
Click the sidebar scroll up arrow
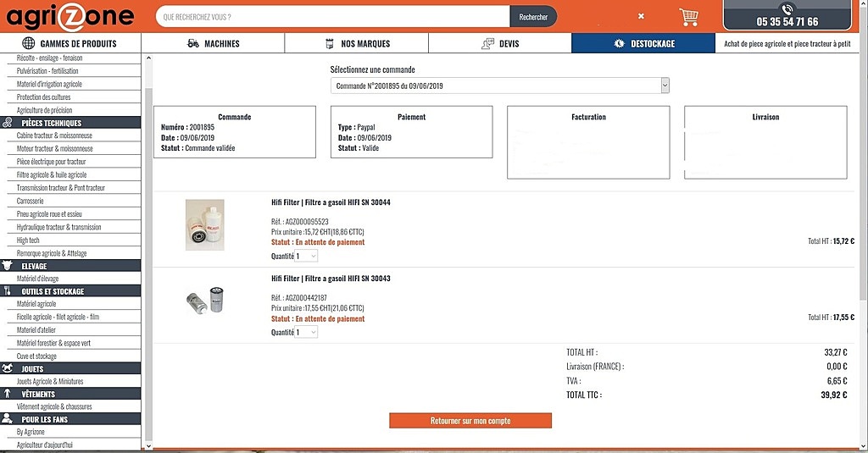click(147, 58)
